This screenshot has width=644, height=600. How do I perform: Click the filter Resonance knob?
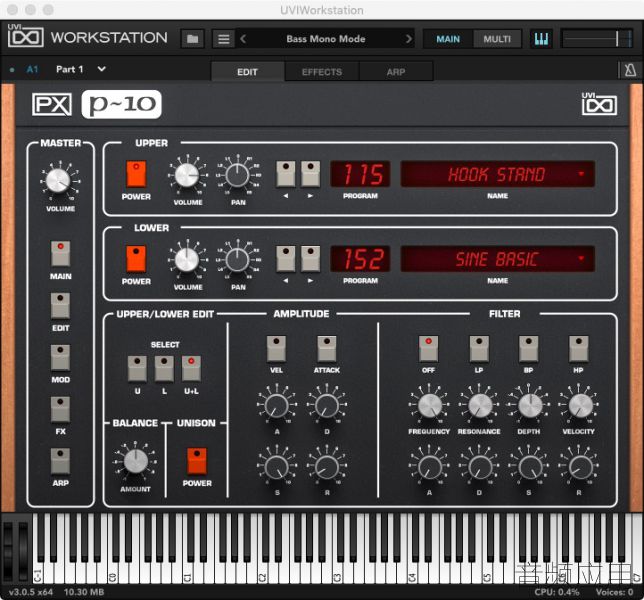(480, 405)
